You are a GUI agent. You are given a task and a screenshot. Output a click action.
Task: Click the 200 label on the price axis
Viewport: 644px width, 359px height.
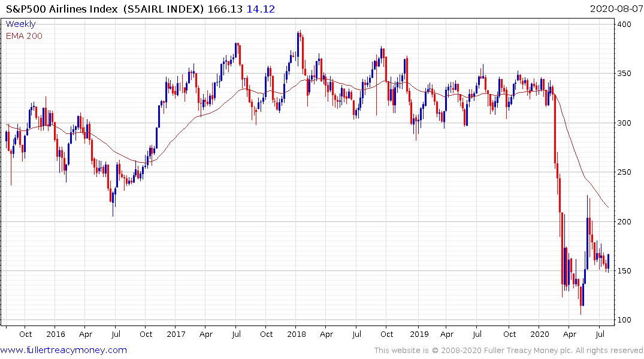624,221
